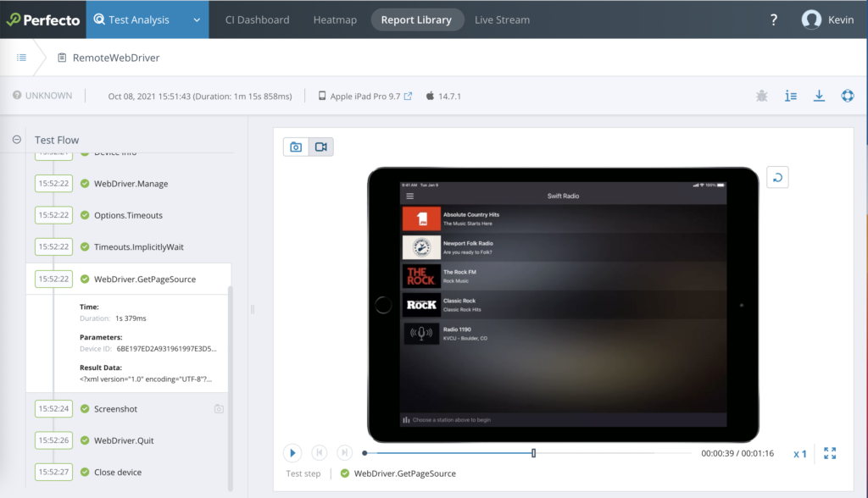Open Apple iPad Pro 9.7 external link
Viewport: 868px width, 498px height.
coord(408,97)
